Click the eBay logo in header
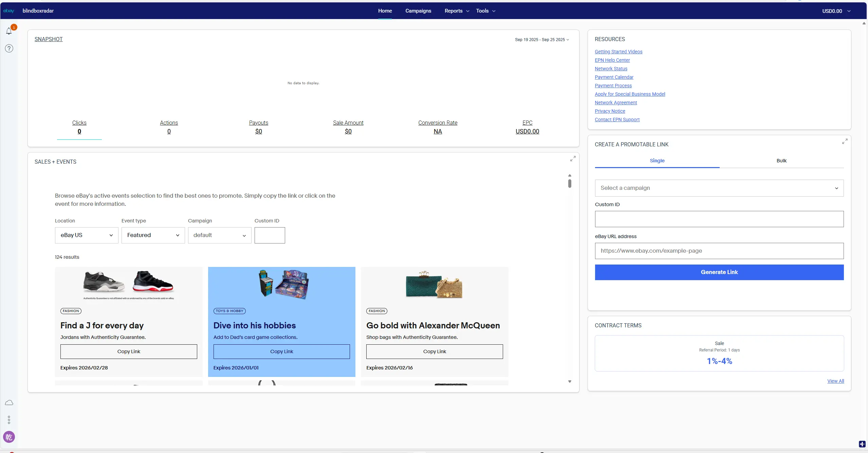The image size is (868, 453). 8,11
